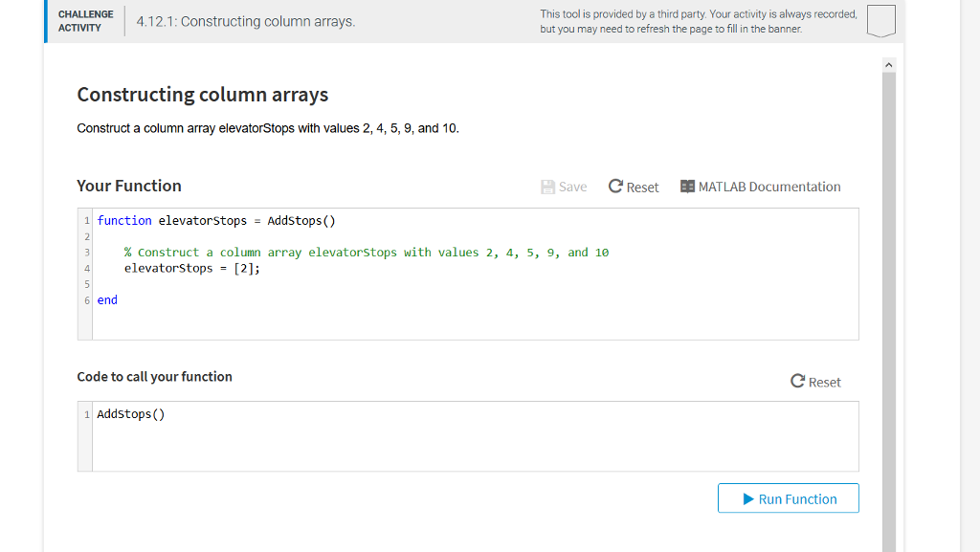Click the 'Constructing column arrays' heading

(203, 95)
